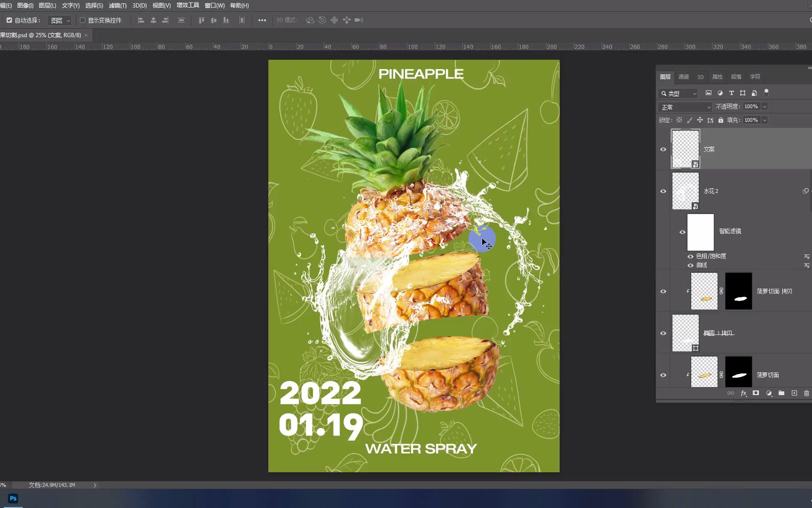Hide the 水花2 layer
Image resolution: width=812 pixels, height=508 pixels.
(x=663, y=191)
